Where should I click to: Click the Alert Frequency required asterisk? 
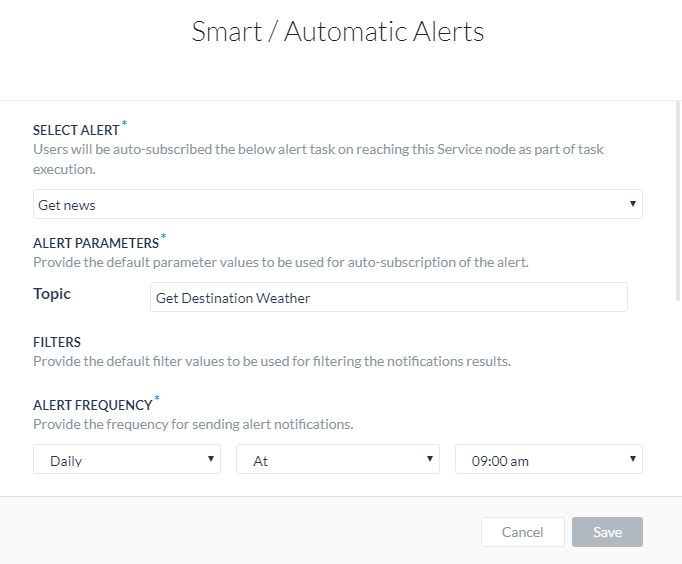tap(157, 397)
